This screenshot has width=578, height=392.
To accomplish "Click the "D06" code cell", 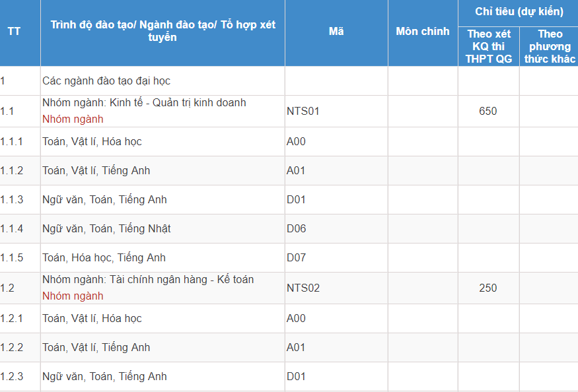I will click(x=297, y=228).
